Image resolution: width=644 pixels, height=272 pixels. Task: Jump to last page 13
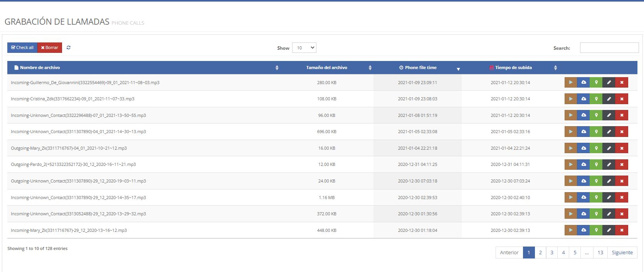(600, 252)
